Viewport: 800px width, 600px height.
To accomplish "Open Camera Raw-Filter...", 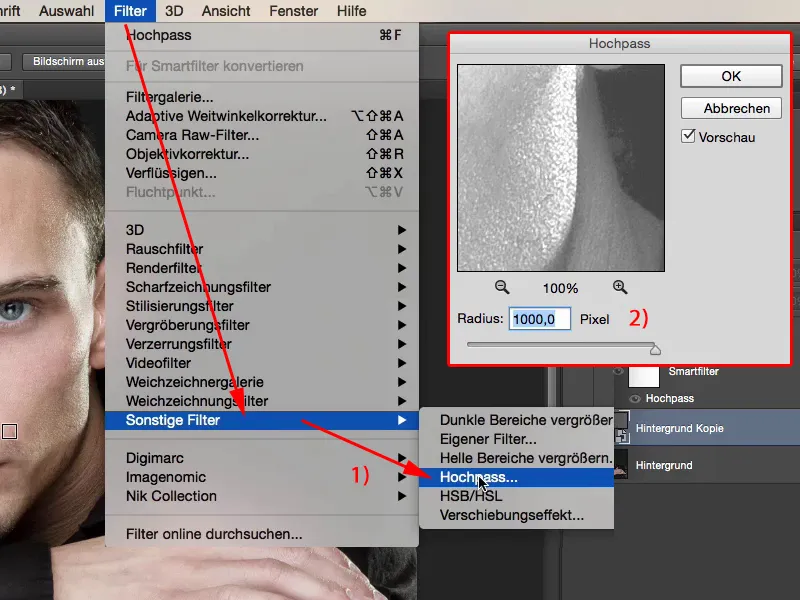I will click(x=262, y=135).
